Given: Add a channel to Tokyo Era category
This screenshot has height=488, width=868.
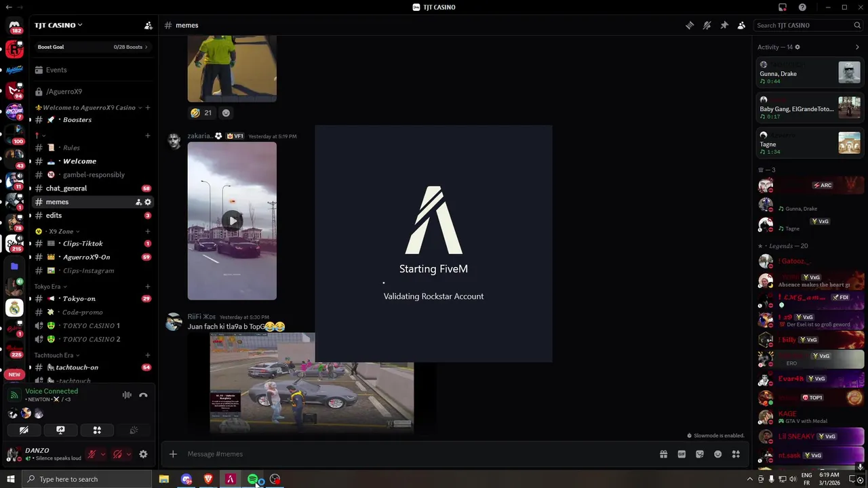Looking at the screenshot, I should pyautogui.click(x=148, y=287).
